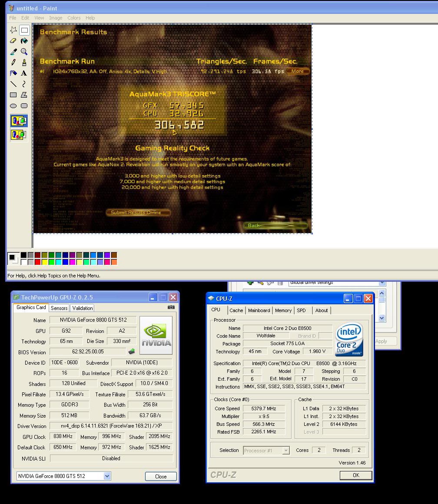Select the Brush tool in Paint
Screen dimensions: 438x504
click(24, 63)
